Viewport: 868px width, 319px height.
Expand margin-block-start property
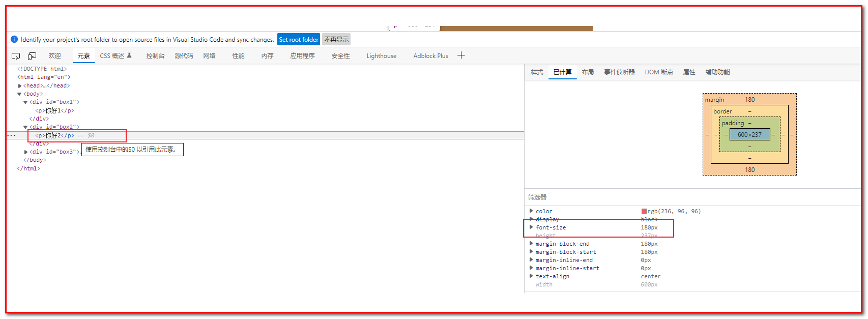click(x=531, y=251)
